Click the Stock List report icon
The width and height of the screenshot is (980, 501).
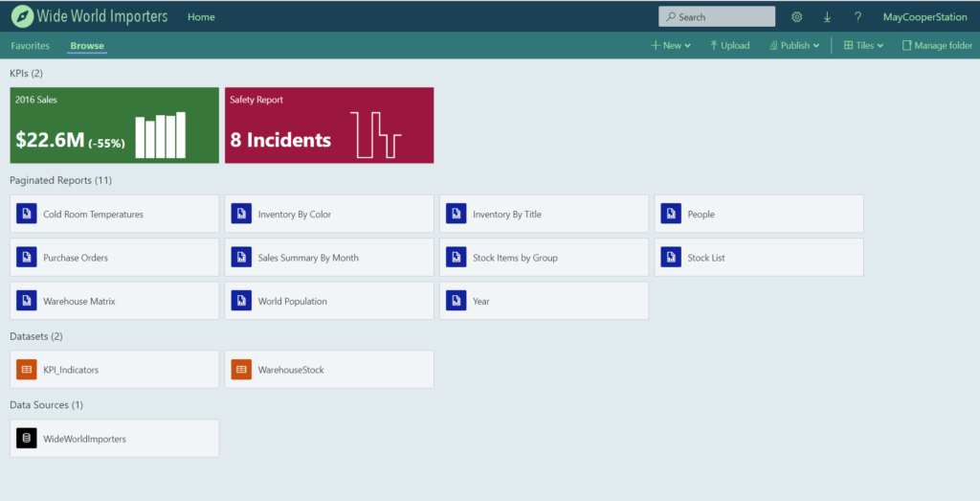[671, 257]
